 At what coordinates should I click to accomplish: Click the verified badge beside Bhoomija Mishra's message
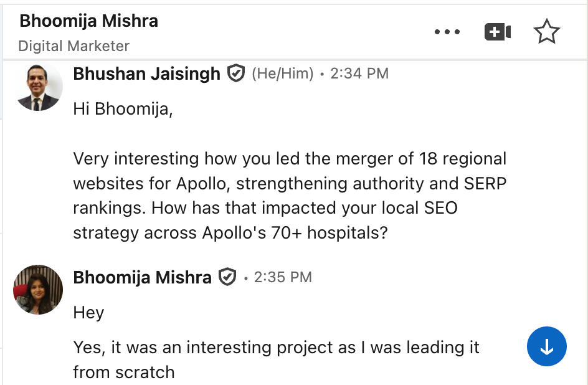tap(227, 277)
